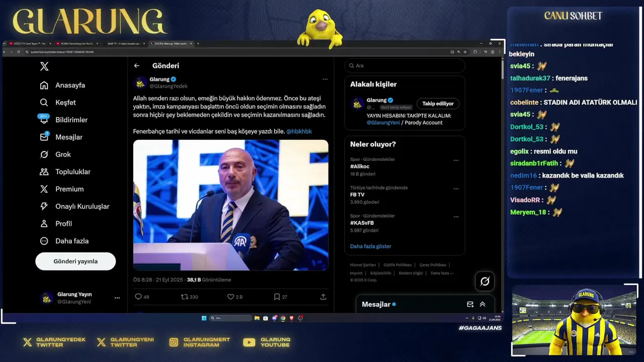Open Bildirimler notifications
The width and height of the screenshot is (644, 362).
63,120
